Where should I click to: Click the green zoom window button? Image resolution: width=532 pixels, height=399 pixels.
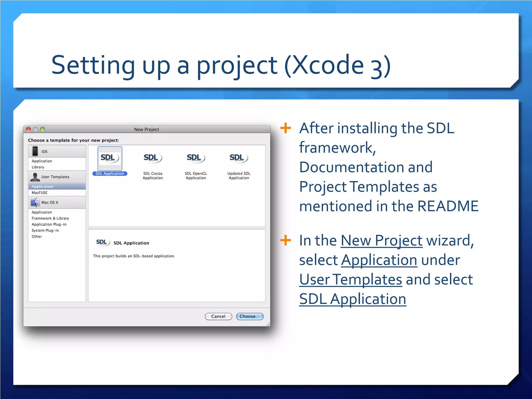click(43, 129)
